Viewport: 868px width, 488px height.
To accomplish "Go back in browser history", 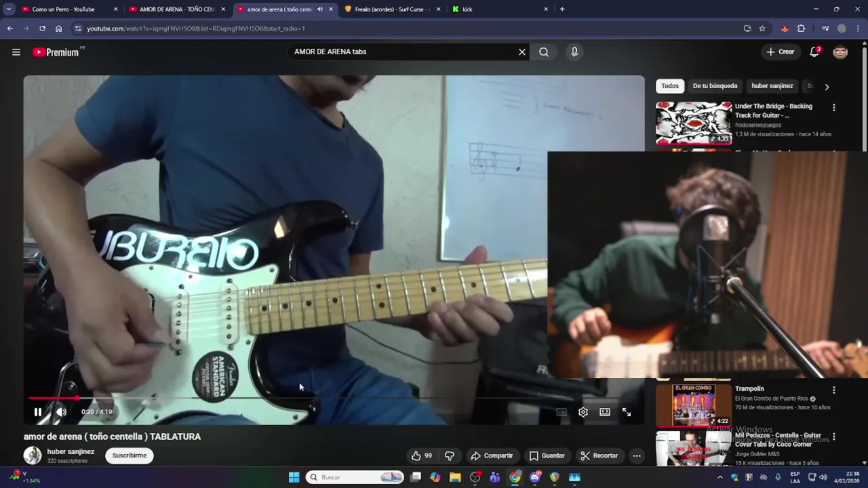I will tap(9, 28).
